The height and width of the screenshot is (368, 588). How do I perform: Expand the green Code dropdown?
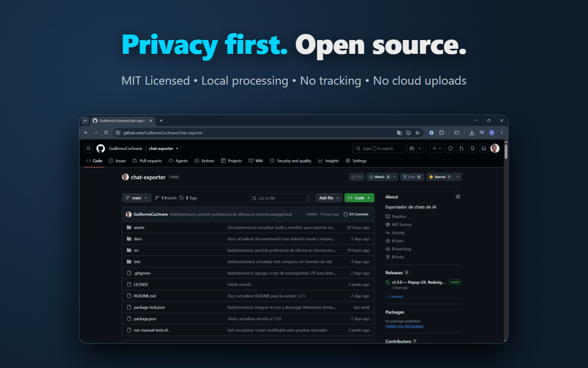[x=359, y=198]
